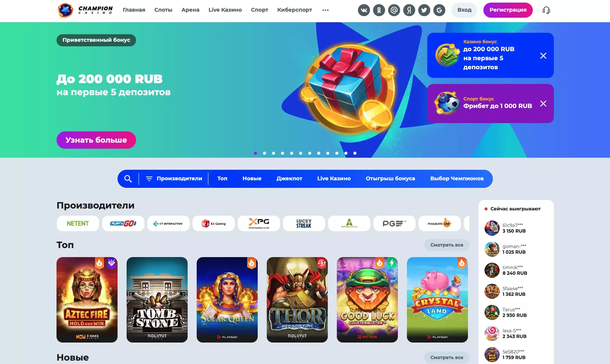Click Смотреть все next to Топ
Viewport: 610px width, 364px height.
tap(447, 245)
